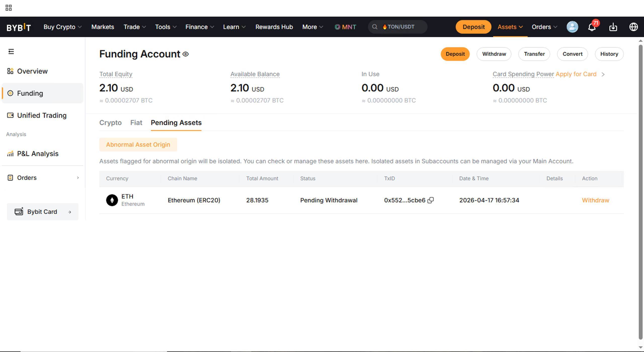Click the 2026-04-17 16:57:34 timestamp
The image size is (644, 352).
click(x=489, y=200)
